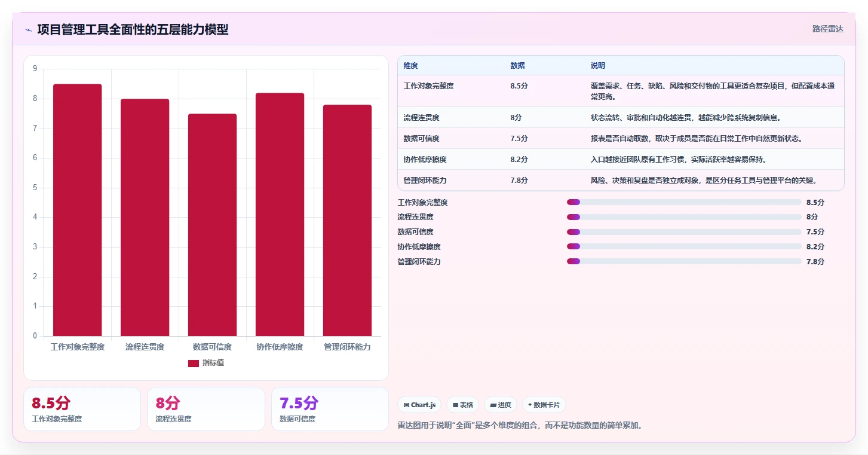
Task: Click the 8.2分 value in the table
Action: (x=519, y=159)
